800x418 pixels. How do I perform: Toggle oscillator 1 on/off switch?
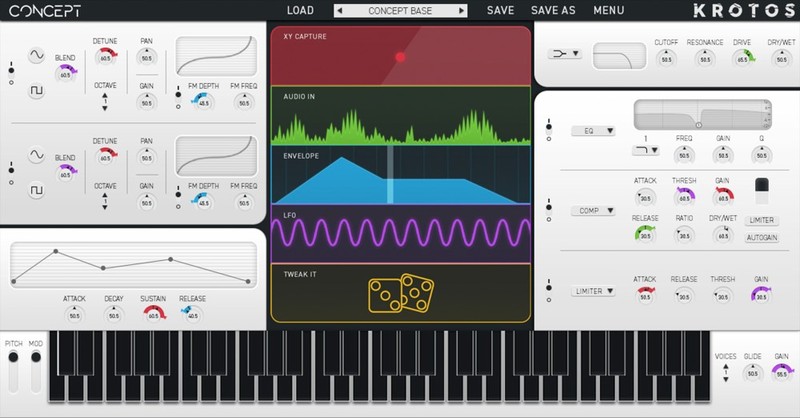point(11,74)
